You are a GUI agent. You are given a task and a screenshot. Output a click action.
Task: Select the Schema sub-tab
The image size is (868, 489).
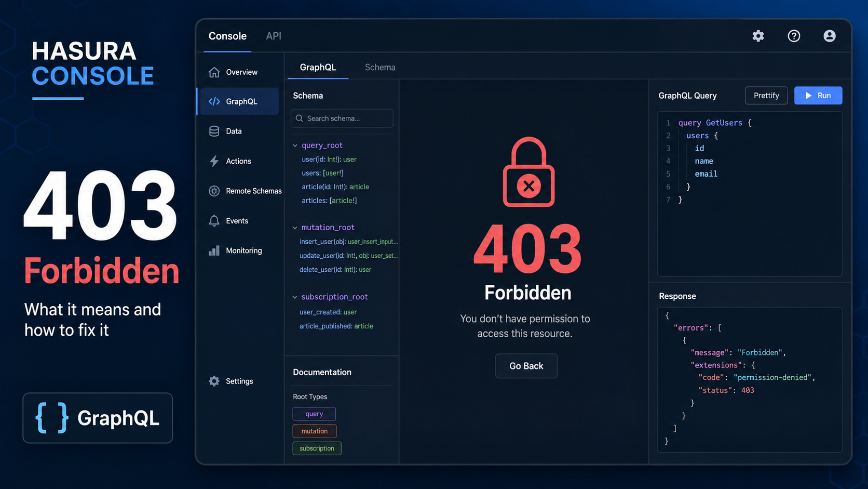pyautogui.click(x=380, y=67)
